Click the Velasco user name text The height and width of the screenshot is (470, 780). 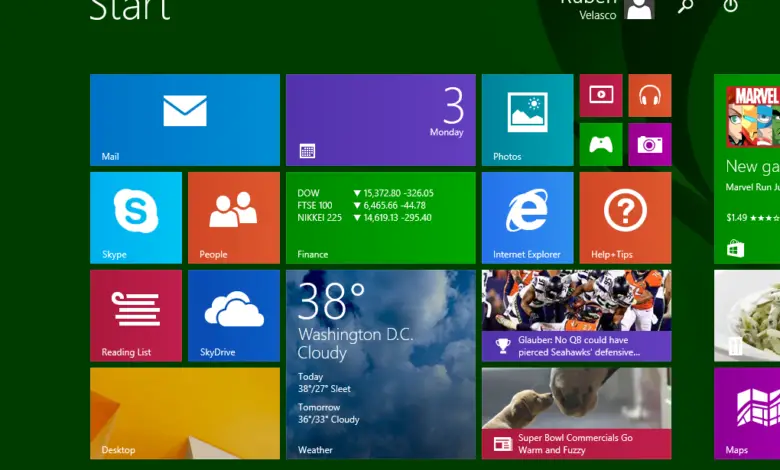[x=597, y=15]
